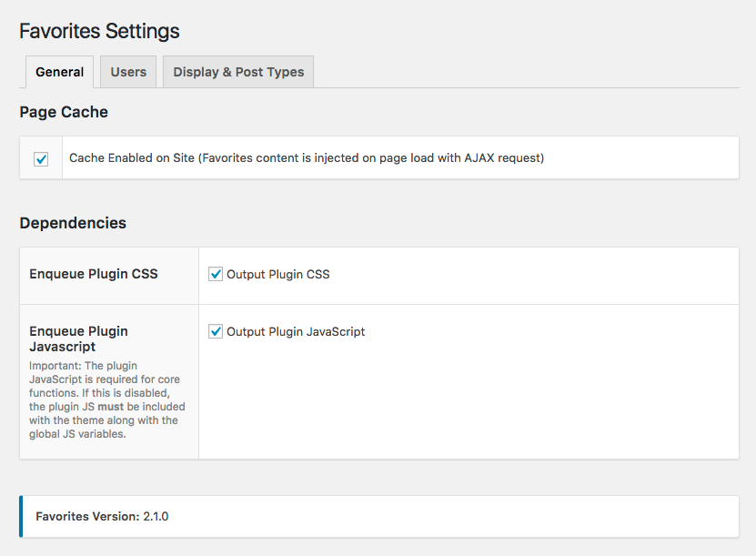This screenshot has width=756, height=556.
Task: Click the Enqueue Plugin Javascript row header
Action: 78,339
